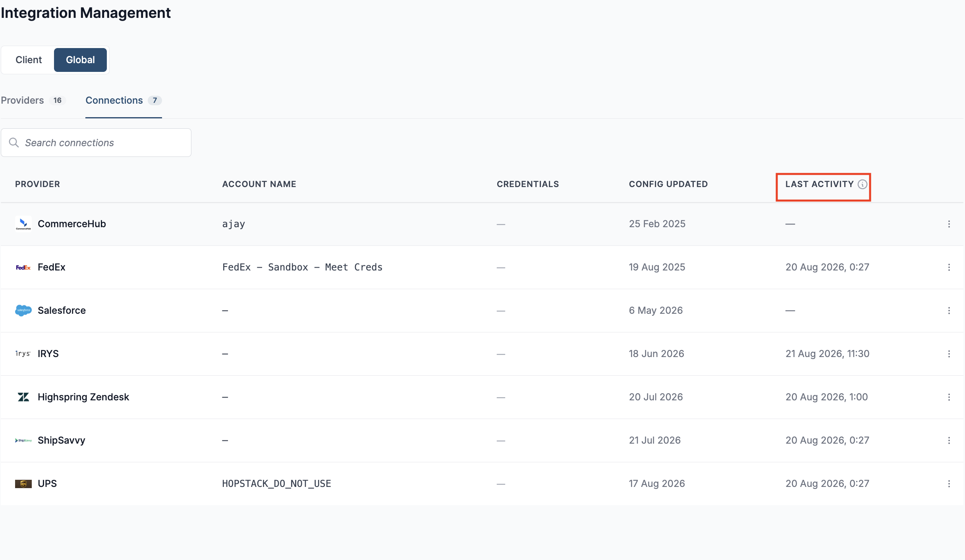Click the Credentials column header
The height and width of the screenshot is (560, 965).
528,184
